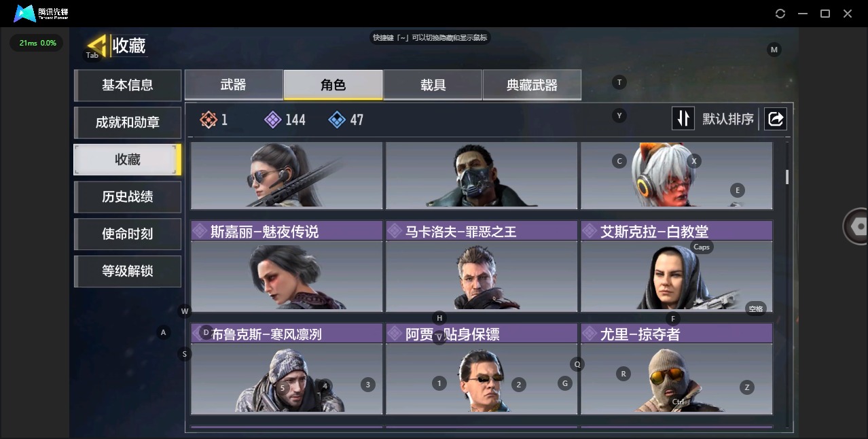Open the 使命时刻 section
The width and height of the screenshot is (868, 439).
pyautogui.click(x=128, y=234)
